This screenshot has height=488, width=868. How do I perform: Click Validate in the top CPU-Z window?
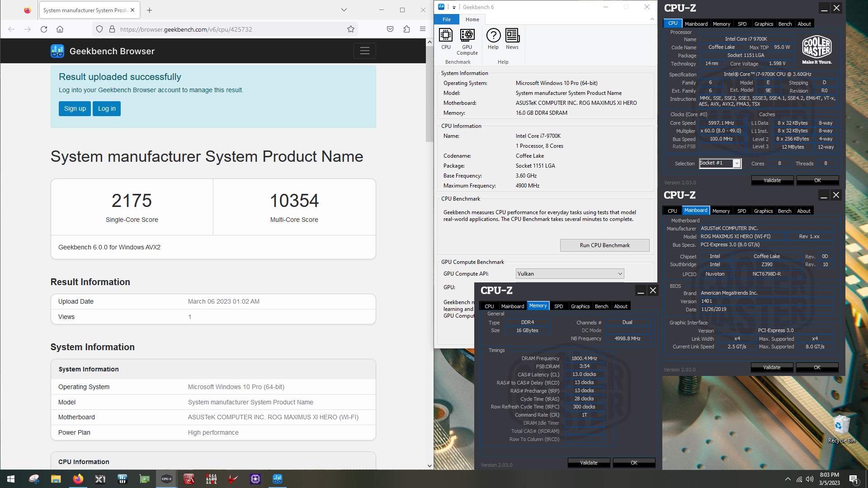click(772, 180)
